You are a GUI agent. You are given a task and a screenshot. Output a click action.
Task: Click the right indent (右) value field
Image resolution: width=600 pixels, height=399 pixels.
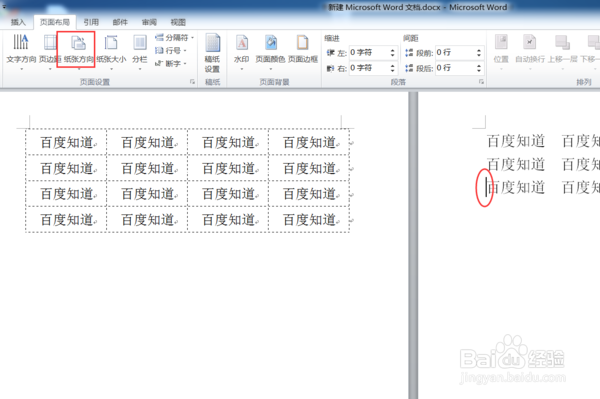click(369, 68)
